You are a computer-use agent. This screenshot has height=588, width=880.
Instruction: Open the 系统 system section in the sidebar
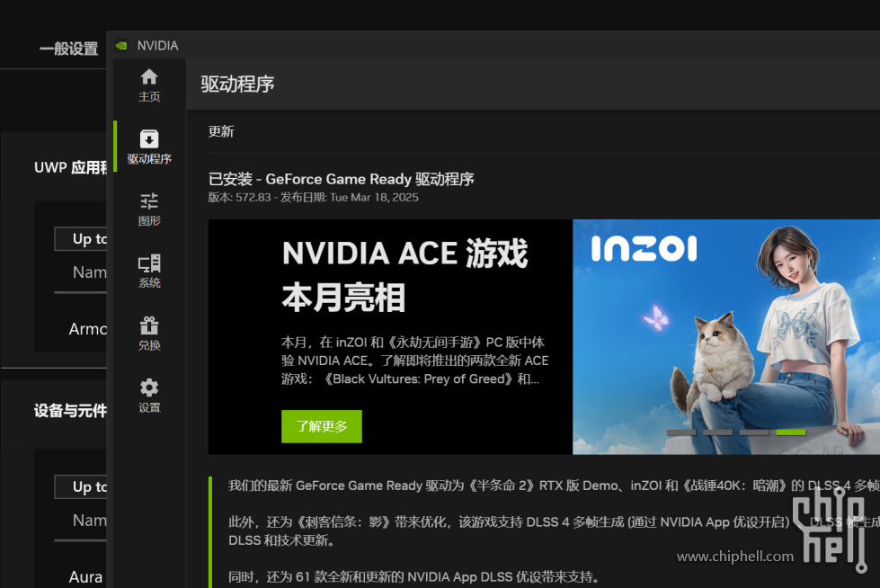tap(149, 272)
